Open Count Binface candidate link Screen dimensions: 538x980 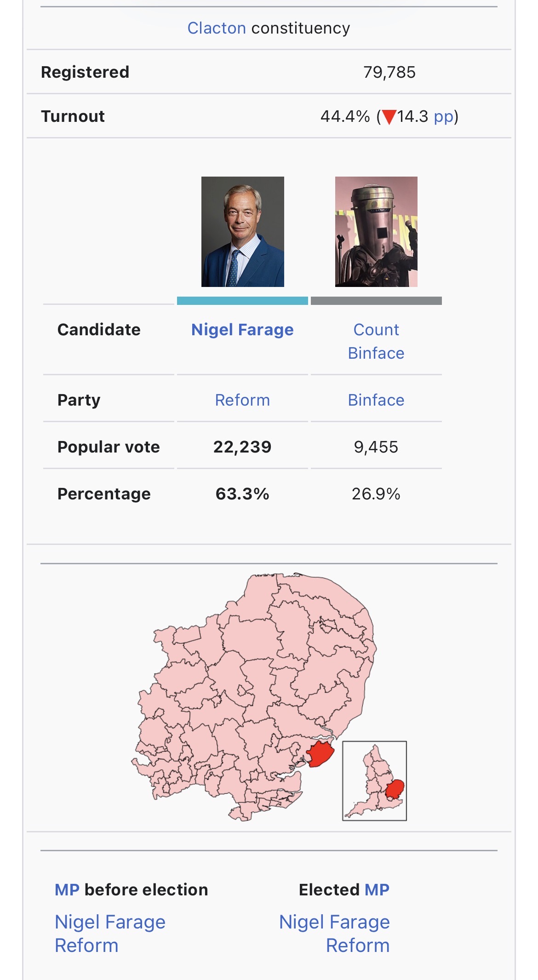[376, 341]
